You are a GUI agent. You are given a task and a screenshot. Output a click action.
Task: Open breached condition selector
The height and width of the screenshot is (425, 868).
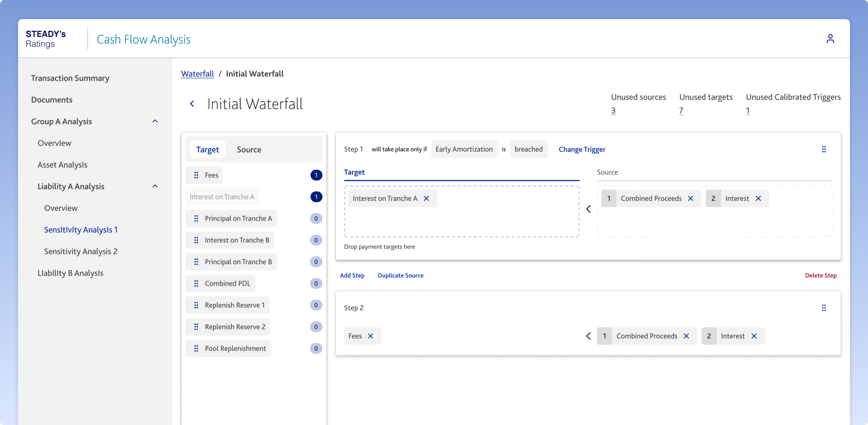tap(528, 149)
